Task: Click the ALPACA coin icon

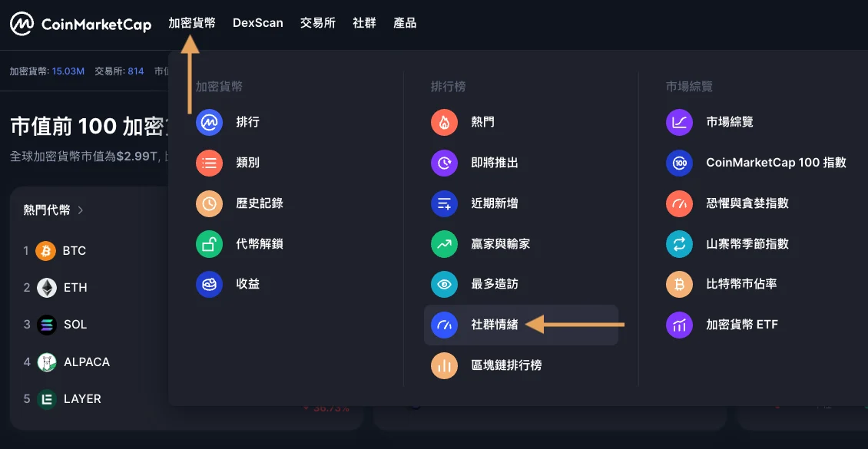Action: (46, 362)
